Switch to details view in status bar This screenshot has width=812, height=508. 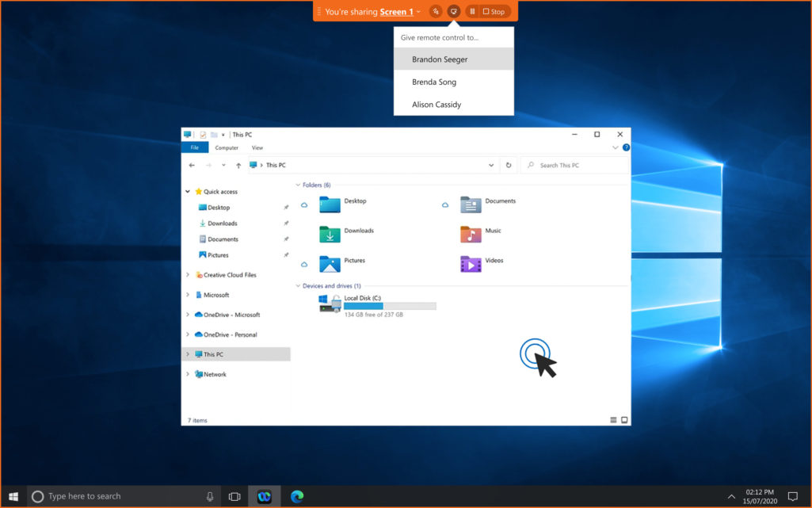612,420
